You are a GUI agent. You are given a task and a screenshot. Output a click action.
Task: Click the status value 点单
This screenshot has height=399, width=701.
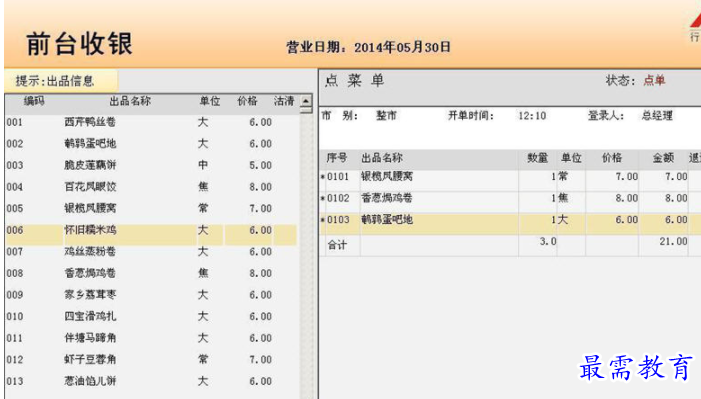point(655,81)
